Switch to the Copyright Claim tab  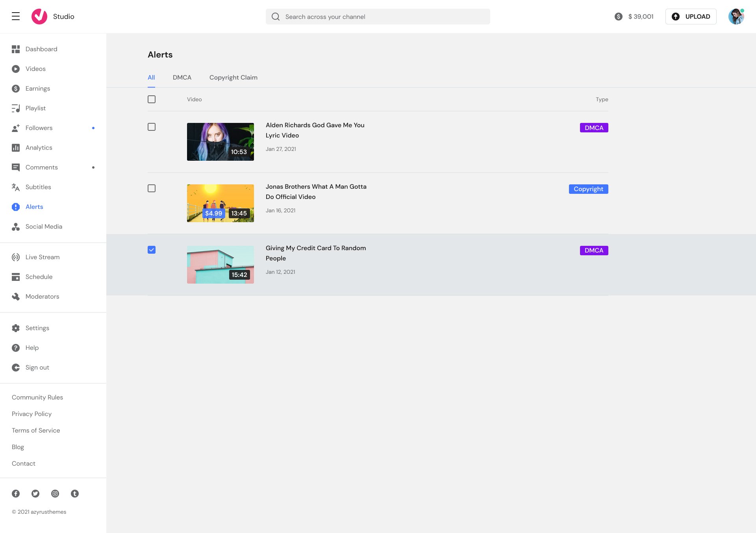(233, 78)
